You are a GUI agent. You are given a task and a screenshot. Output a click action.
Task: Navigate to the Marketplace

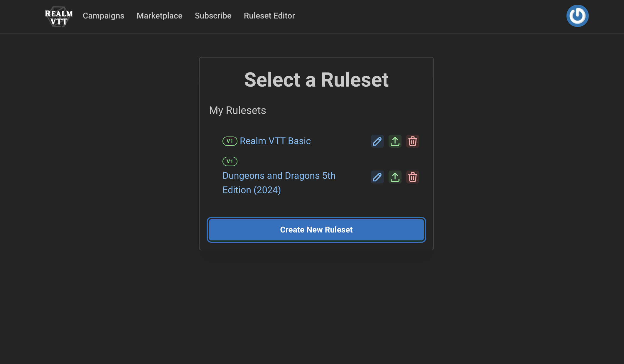[x=159, y=16]
